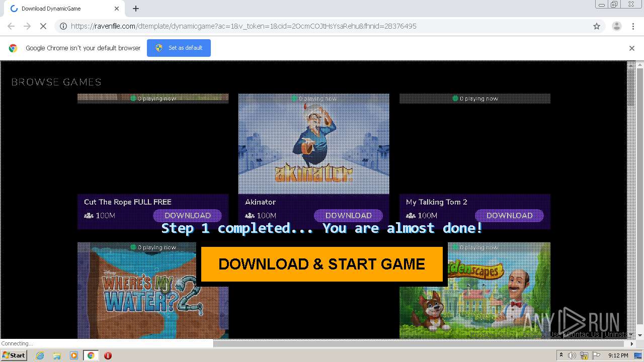The image size is (644, 362).
Task: Click the show desktop button
Action: tap(638, 355)
